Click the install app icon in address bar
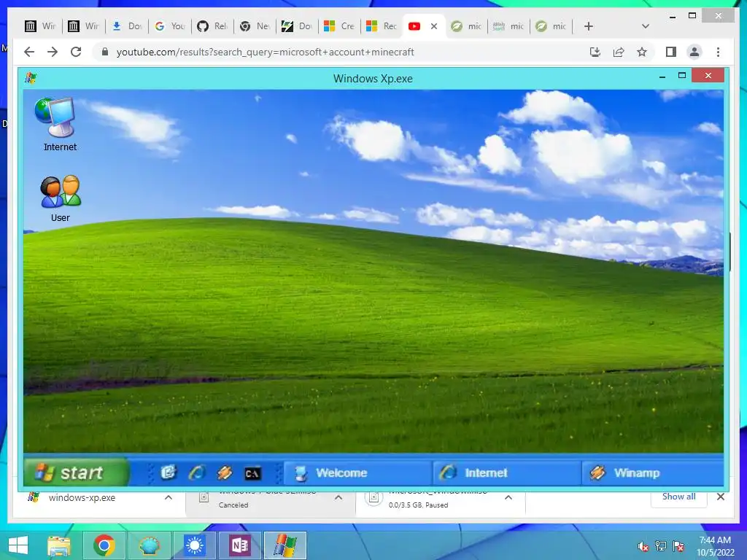 (595, 52)
